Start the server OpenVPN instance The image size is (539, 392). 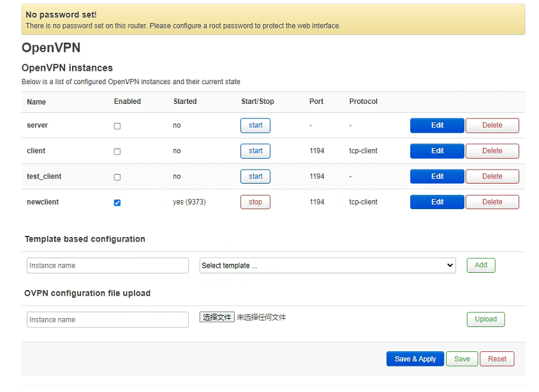[x=255, y=126]
